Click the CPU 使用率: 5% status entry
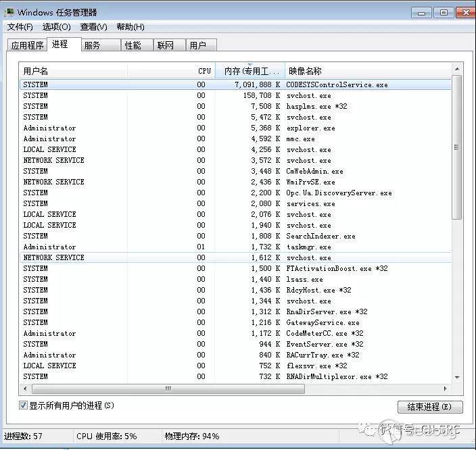Screen dimensions: 476x450 [x=107, y=436]
